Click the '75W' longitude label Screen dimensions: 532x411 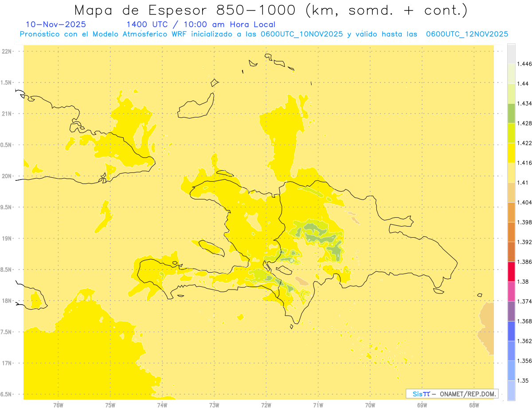pos(110,405)
